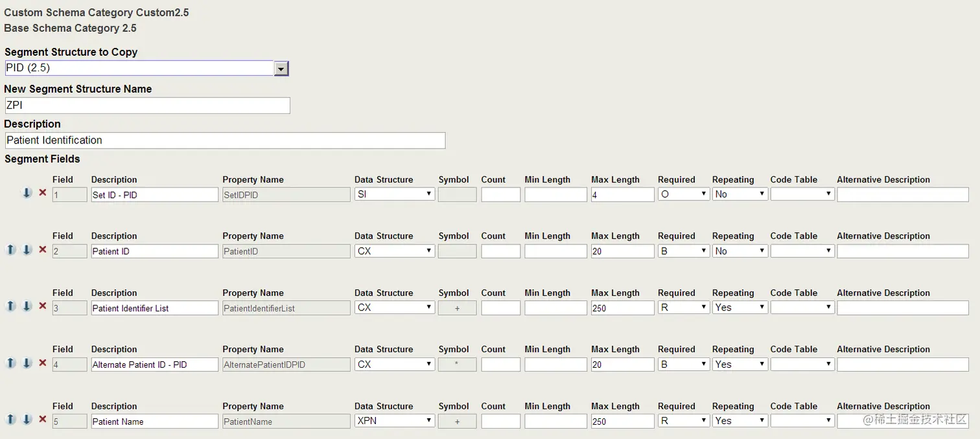Delete the Set ID - PID field row

point(43,193)
